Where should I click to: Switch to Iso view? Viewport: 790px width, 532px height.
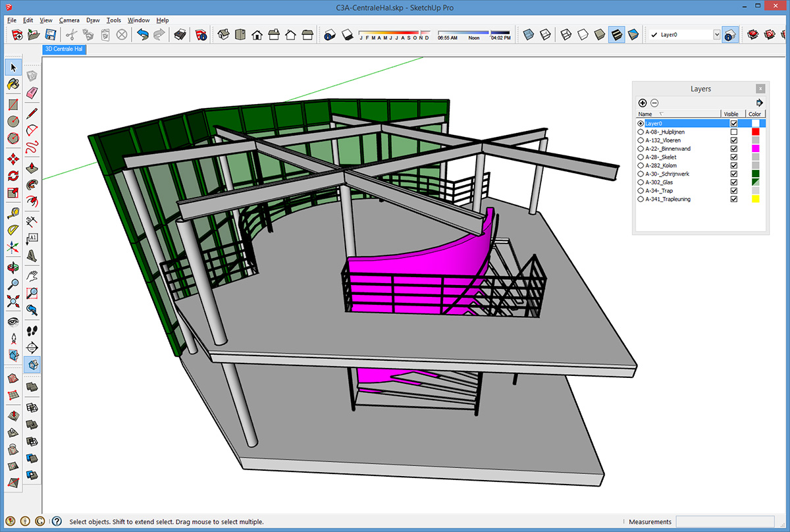point(224,34)
